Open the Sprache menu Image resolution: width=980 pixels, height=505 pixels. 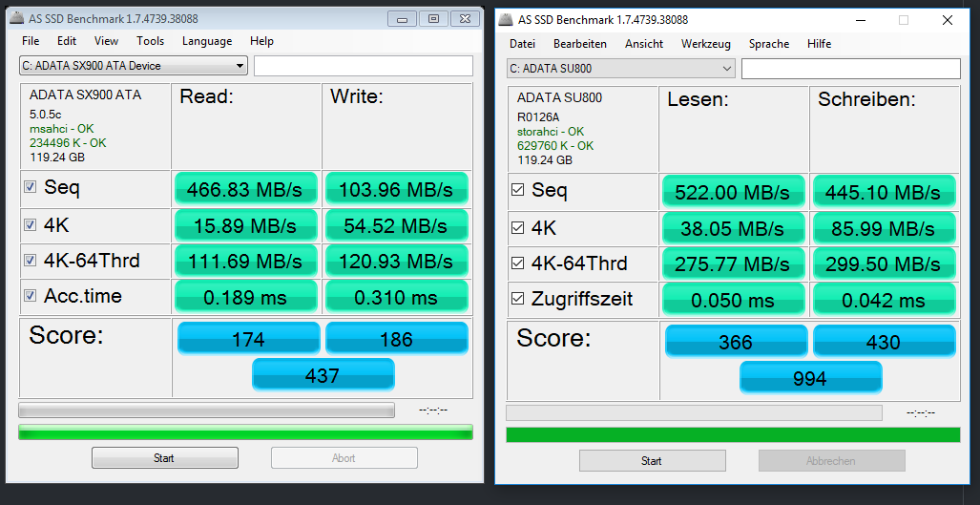point(768,44)
